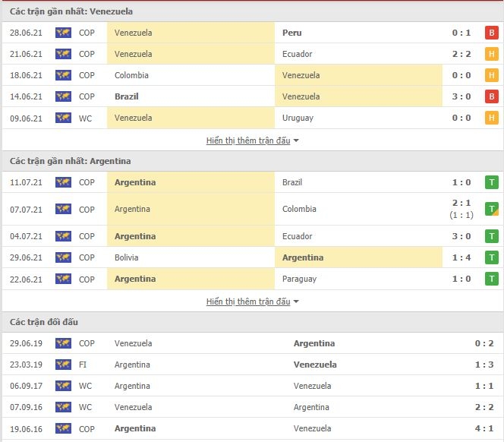
Task: Click the T badge with the orange corner on Argentina-Colombia
Action: 491,209
